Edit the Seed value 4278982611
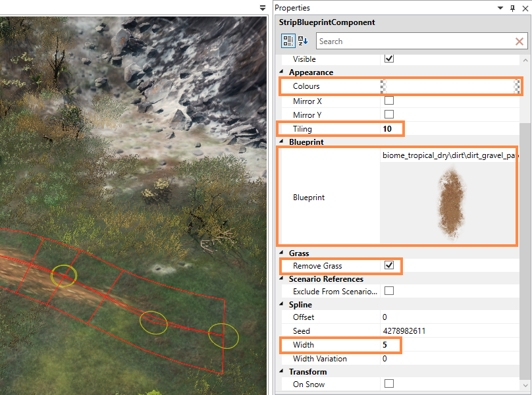 coord(450,331)
